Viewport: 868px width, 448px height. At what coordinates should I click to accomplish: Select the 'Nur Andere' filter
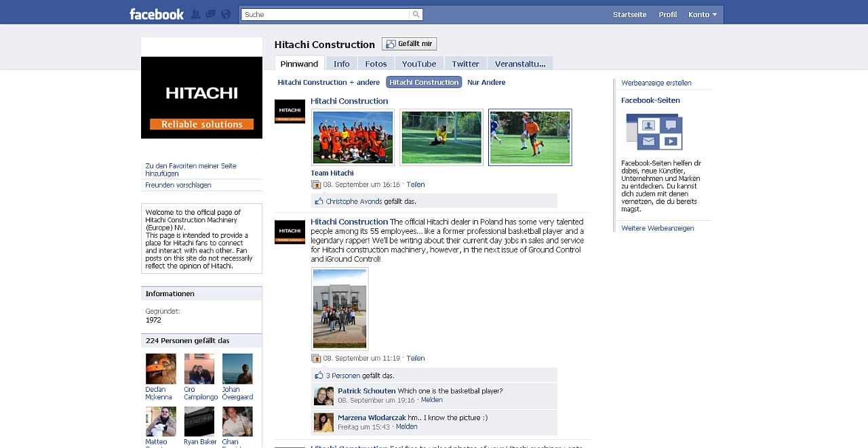click(486, 82)
